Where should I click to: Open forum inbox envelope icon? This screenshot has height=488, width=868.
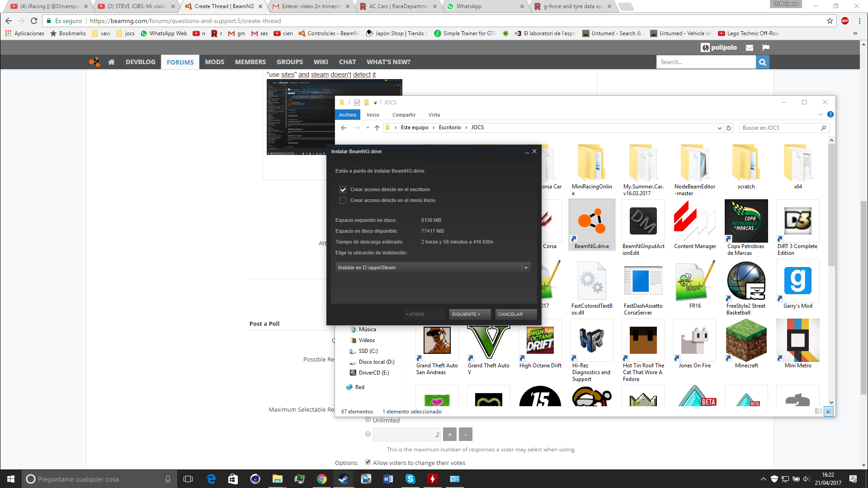pyautogui.click(x=750, y=47)
